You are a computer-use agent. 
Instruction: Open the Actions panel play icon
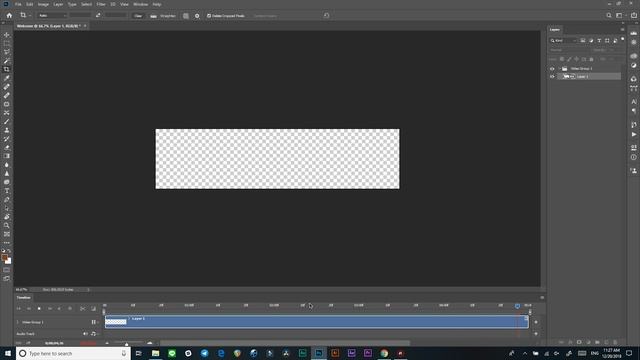point(633,134)
